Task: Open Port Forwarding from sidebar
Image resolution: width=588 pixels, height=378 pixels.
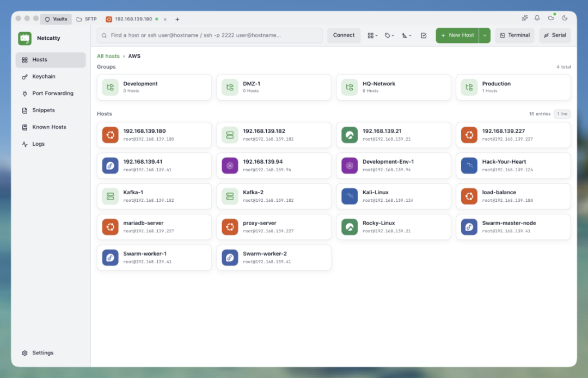Action: point(51,94)
